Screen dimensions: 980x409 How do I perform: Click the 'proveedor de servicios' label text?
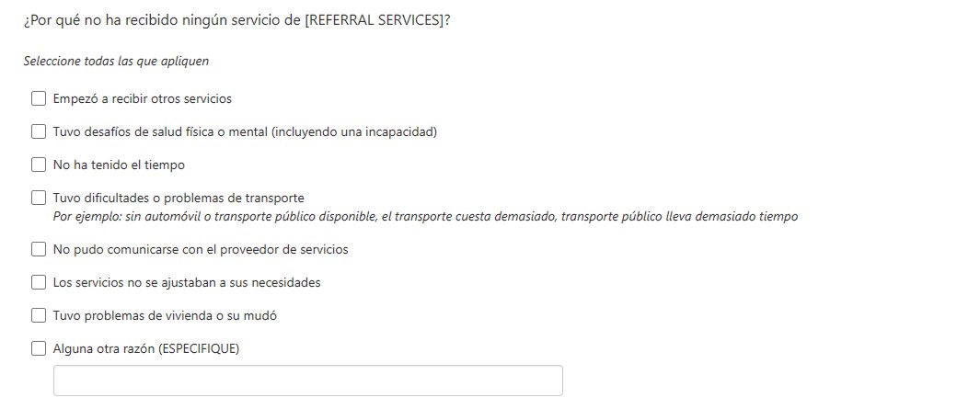(x=201, y=249)
